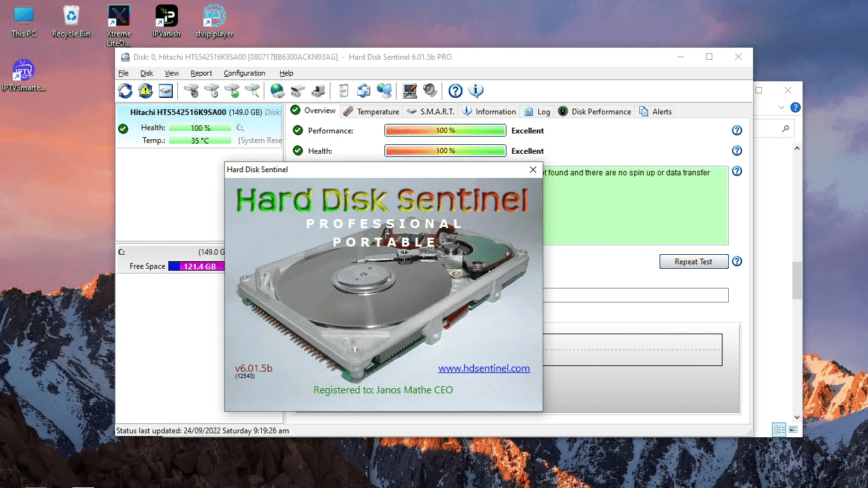Open the blue question mark help toolbar icon
Viewport: 868px width, 488px height.
coord(455,91)
